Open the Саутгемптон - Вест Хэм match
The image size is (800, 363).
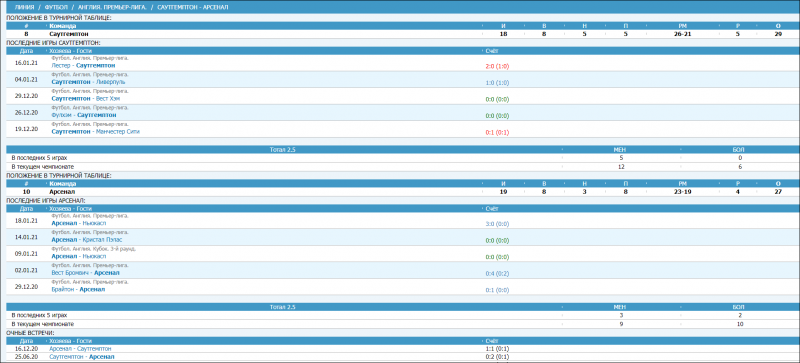tap(86, 99)
